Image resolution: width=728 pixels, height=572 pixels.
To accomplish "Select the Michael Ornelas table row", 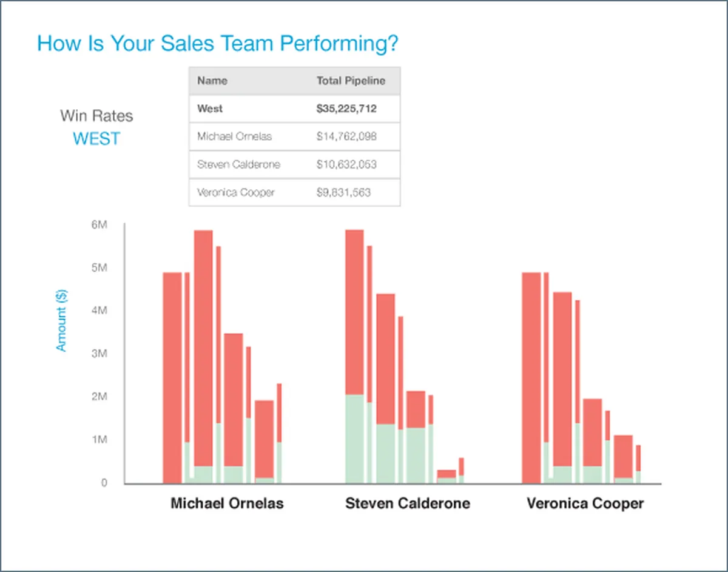I will tap(294, 136).
